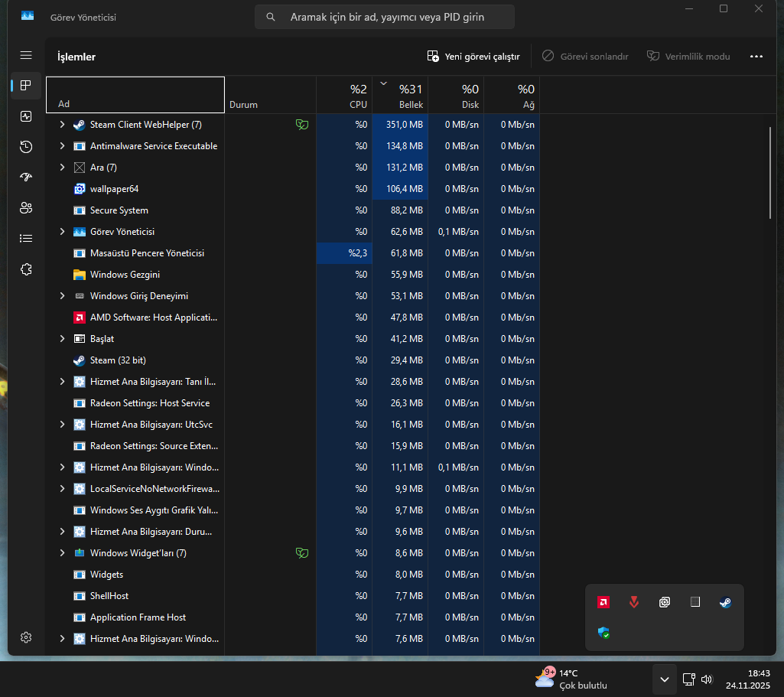Expand the Ara (7) process group
The height and width of the screenshot is (697, 784).
(62, 168)
